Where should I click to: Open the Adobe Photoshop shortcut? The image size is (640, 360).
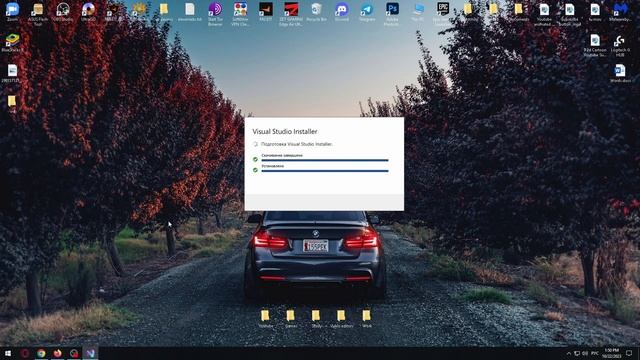(x=392, y=13)
